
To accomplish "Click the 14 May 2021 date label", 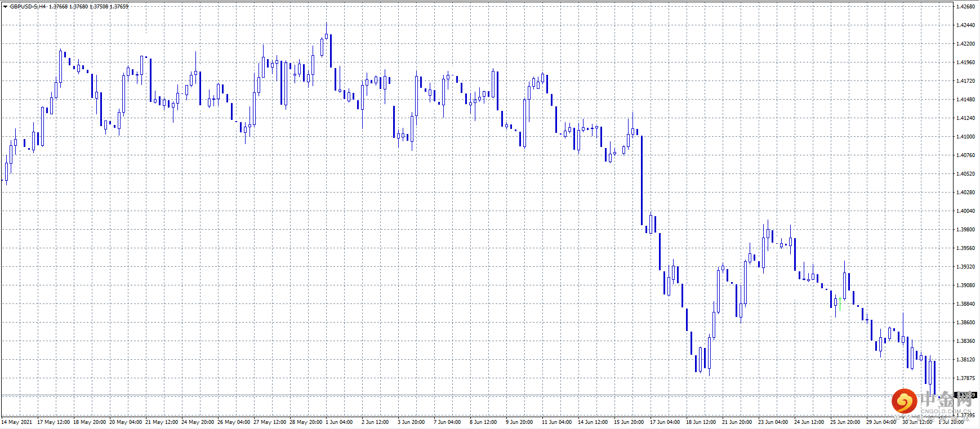I will pyautogui.click(x=17, y=422).
